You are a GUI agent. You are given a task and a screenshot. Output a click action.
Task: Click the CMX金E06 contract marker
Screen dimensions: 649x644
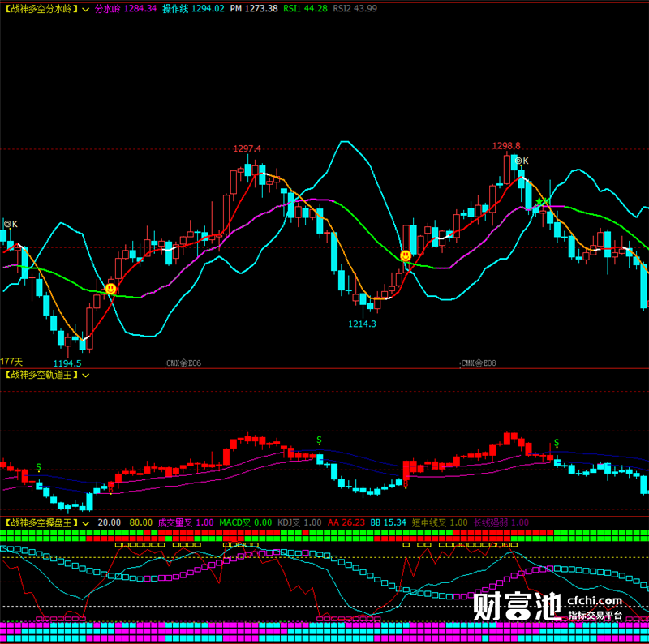pos(183,363)
